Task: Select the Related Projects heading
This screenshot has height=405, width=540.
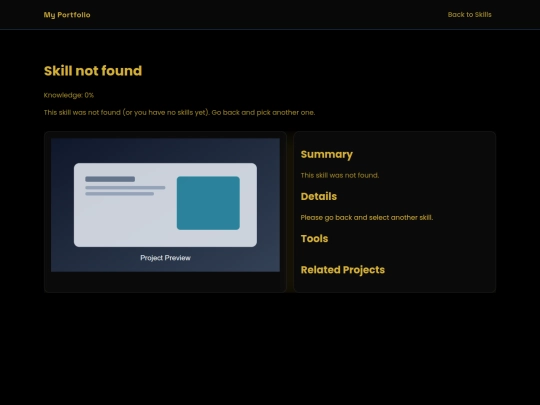Action: tap(343, 270)
